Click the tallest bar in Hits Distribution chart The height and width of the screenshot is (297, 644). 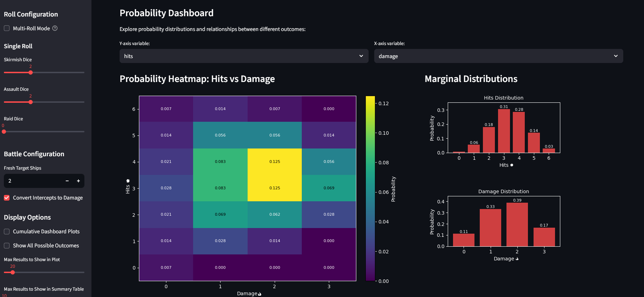pyautogui.click(x=504, y=131)
